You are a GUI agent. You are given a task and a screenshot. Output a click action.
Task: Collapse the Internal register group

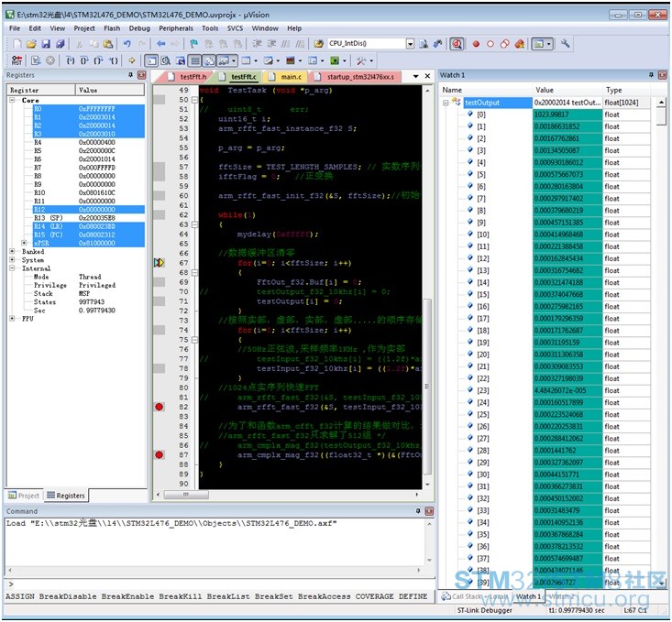tap(13, 268)
